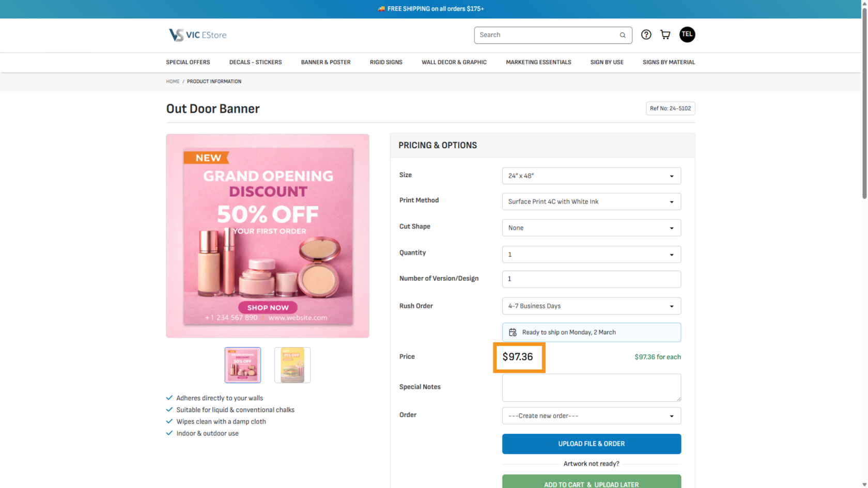Expand the Cut Shape dropdown
868x488 pixels.
[x=591, y=228]
